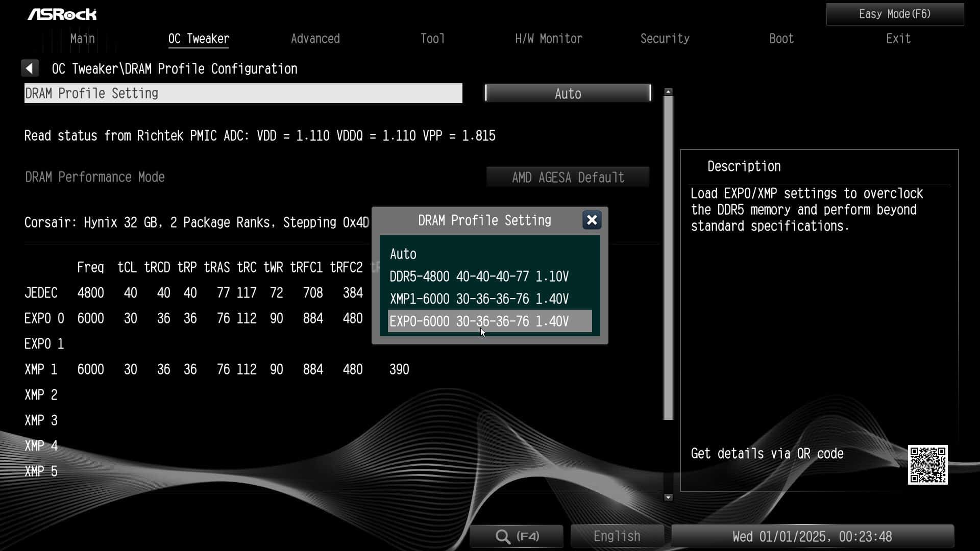
Task: Click the JEDEC row label
Action: pos(41,293)
